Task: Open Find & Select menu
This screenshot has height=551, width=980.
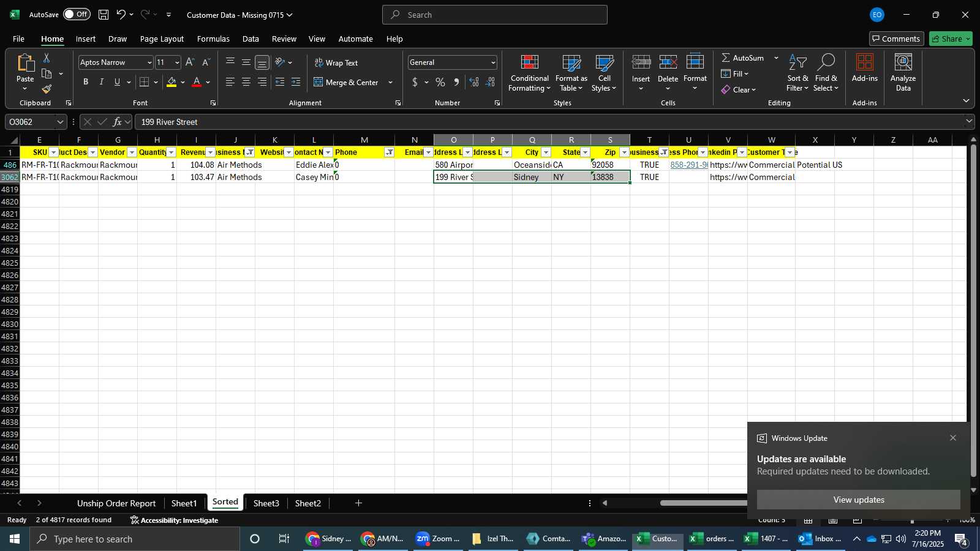Action: pyautogui.click(x=826, y=73)
